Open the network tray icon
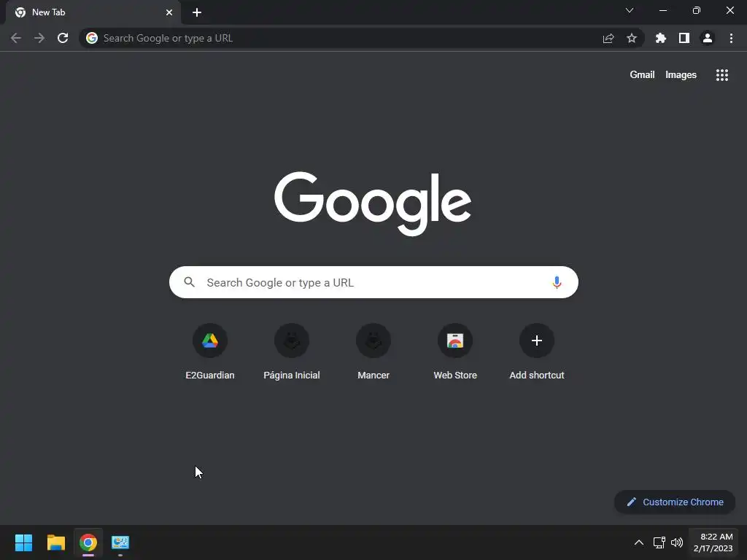This screenshot has height=560, width=747. pyautogui.click(x=659, y=542)
